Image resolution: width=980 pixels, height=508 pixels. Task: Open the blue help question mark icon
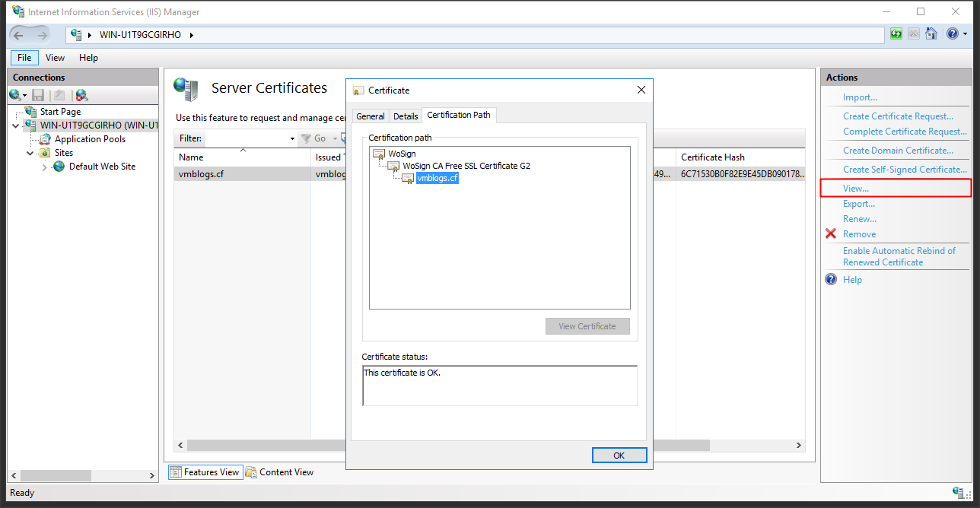click(x=951, y=34)
